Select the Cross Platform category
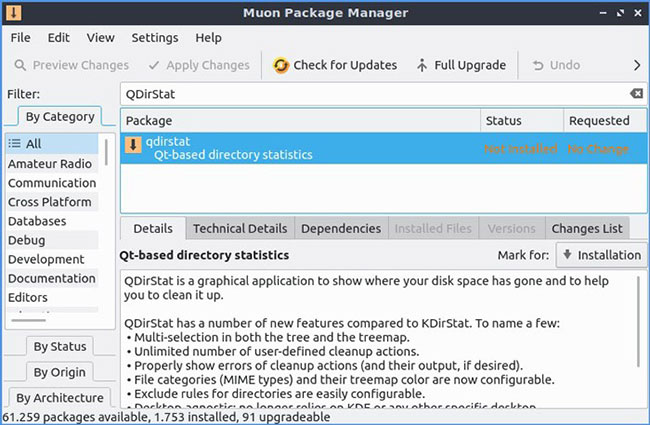The height and width of the screenshot is (425, 650). click(50, 202)
